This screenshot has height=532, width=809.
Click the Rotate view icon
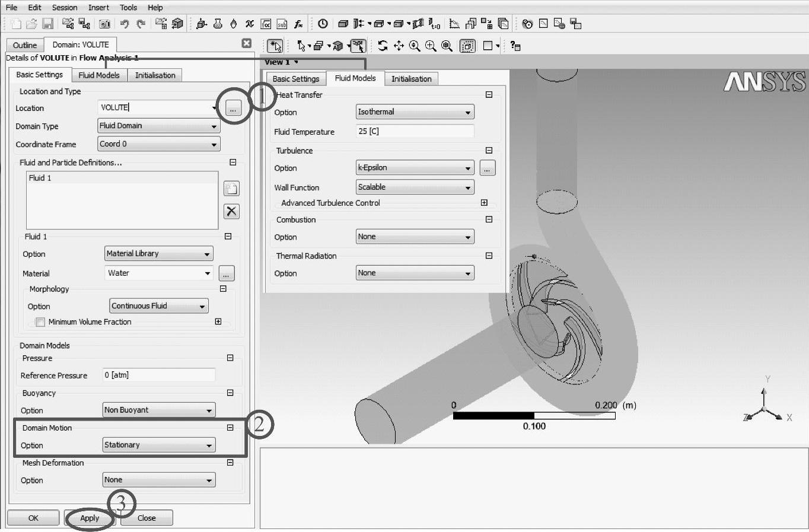tap(383, 46)
